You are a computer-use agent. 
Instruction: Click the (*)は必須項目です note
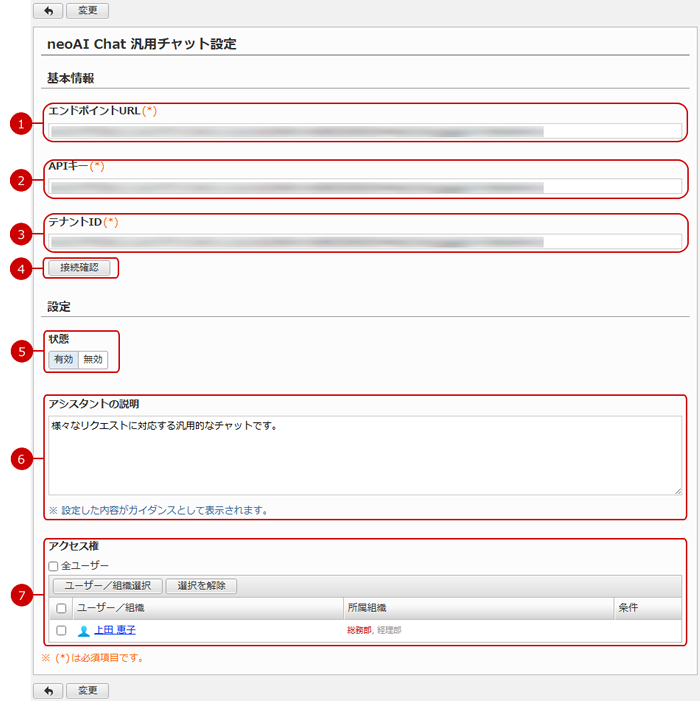pos(93,658)
